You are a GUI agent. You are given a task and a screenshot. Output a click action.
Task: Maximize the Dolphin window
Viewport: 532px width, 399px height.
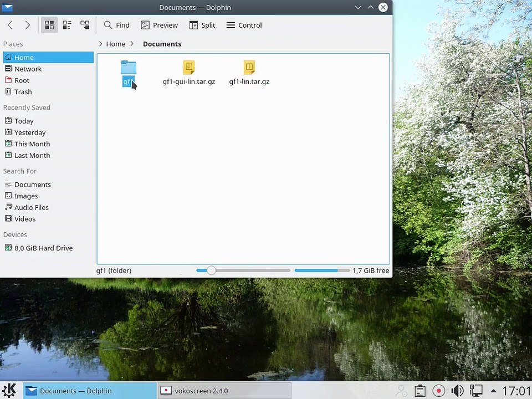371,7
